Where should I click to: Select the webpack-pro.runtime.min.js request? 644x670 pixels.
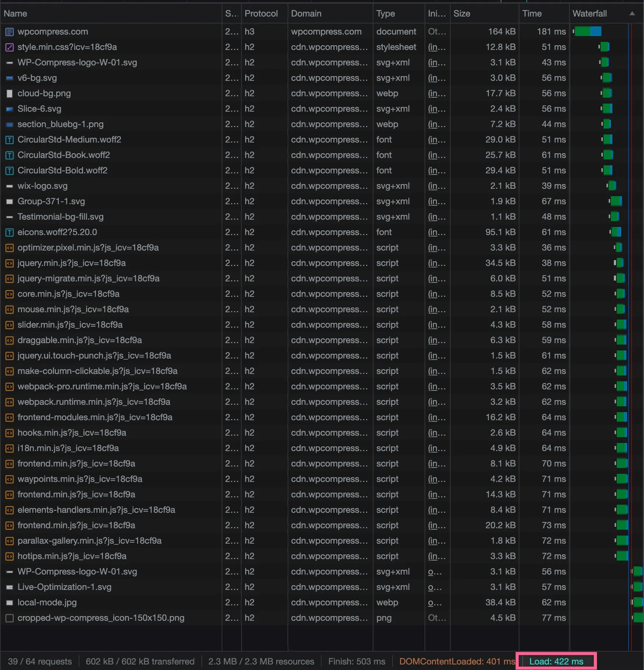tap(102, 387)
